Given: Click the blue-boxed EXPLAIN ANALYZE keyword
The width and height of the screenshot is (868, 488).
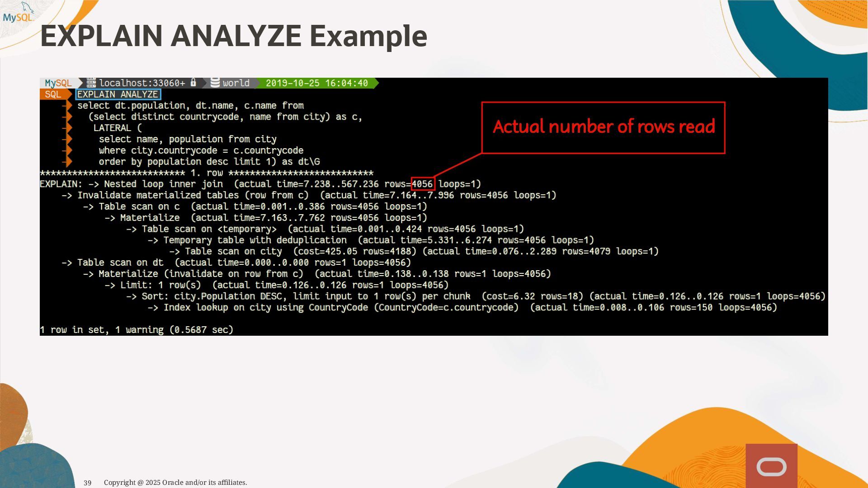Looking at the screenshot, I should tap(118, 94).
